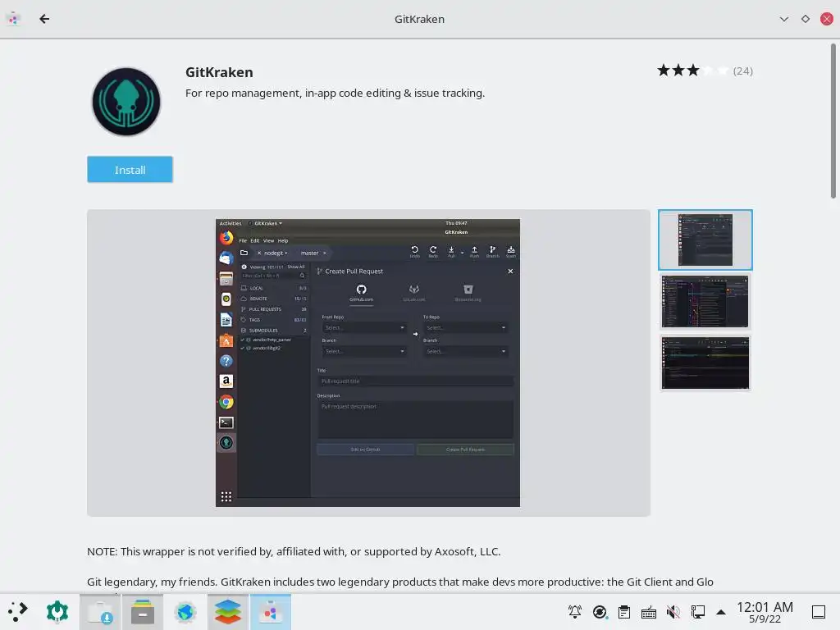Go back using the back arrow
Image resolution: width=840 pixels, height=630 pixels.
pos(44,20)
